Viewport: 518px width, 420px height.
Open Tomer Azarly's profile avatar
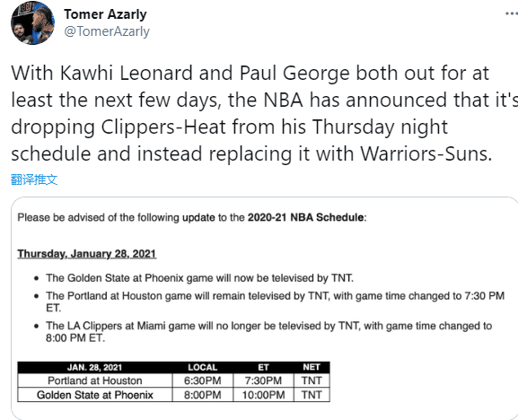click(x=32, y=23)
